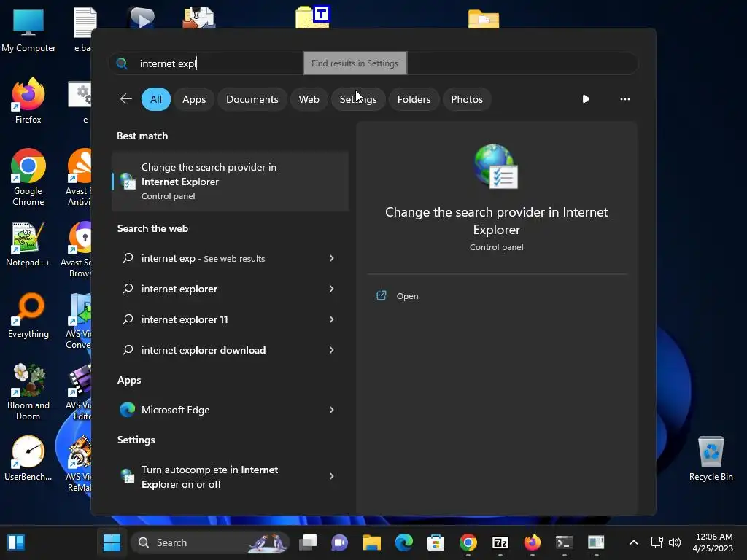Screen dimensions: 747x560
Task: Open Task View from taskbar
Action: pos(308,542)
